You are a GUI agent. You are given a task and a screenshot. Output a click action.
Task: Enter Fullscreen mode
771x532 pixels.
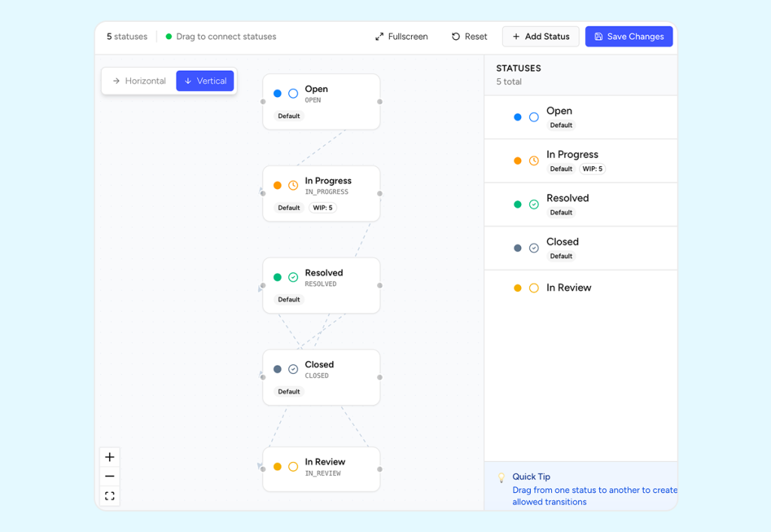(x=401, y=37)
